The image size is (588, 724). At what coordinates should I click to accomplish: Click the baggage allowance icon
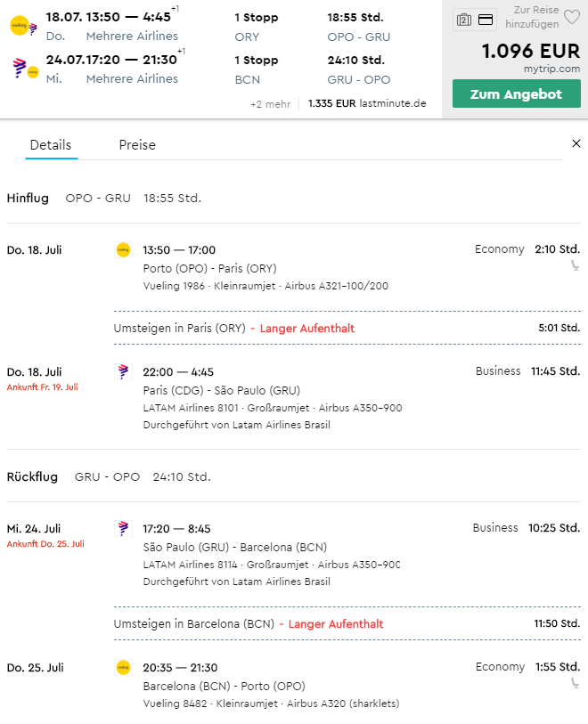click(x=464, y=20)
